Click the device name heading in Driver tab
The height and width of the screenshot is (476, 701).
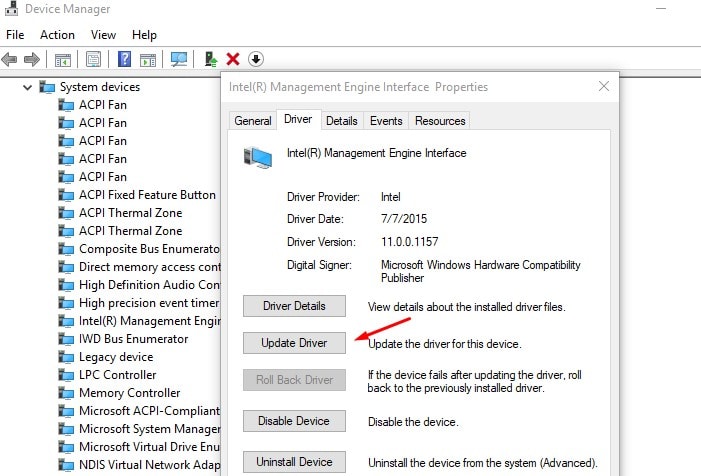point(376,153)
